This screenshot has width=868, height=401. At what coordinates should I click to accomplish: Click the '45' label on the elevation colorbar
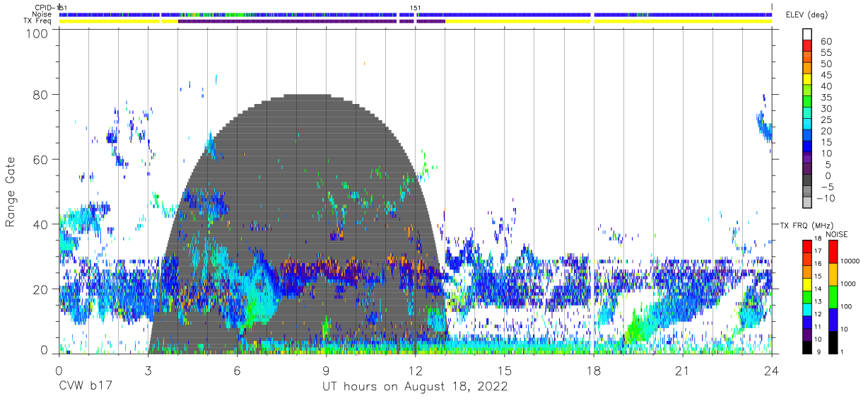click(825, 75)
